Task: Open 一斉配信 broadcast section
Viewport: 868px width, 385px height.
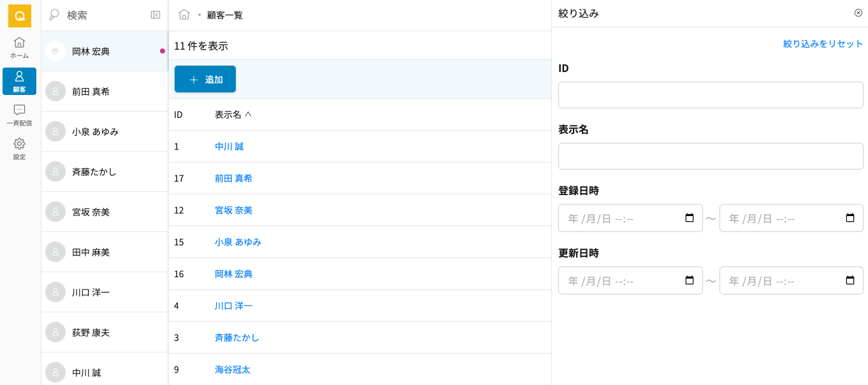Action: (x=19, y=115)
